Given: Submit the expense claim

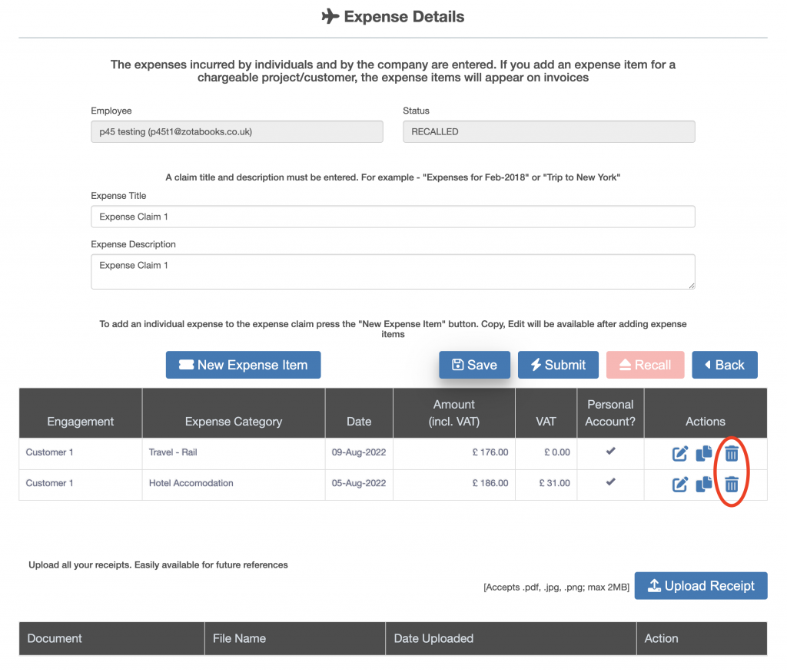Looking at the screenshot, I should [558, 365].
